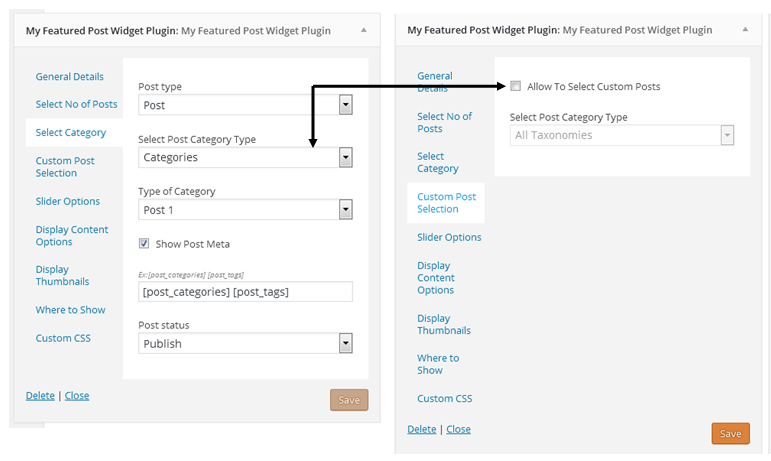
Task: Collapse the left widget panel header arrow
Action: click(x=363, y=30)
